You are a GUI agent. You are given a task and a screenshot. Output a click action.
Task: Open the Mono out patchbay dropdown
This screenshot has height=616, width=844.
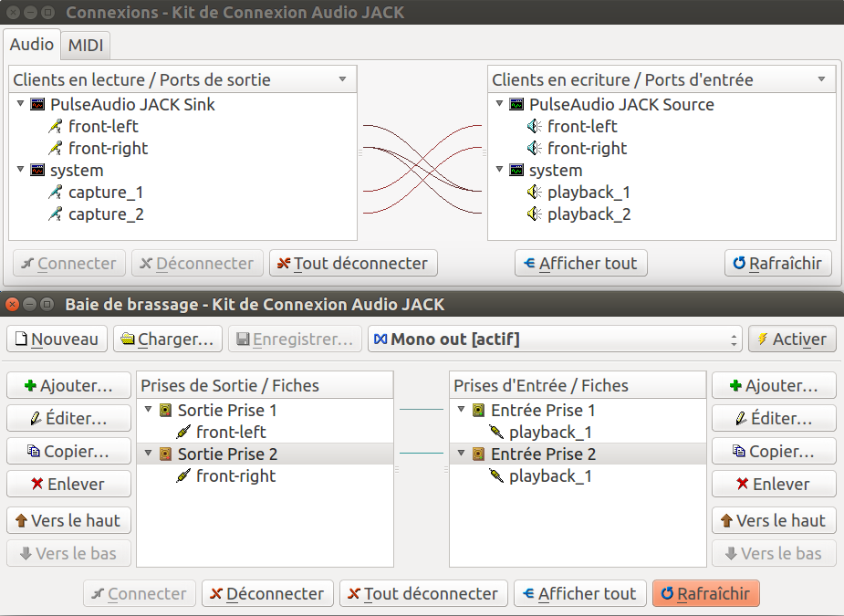[x=735, y=339]
